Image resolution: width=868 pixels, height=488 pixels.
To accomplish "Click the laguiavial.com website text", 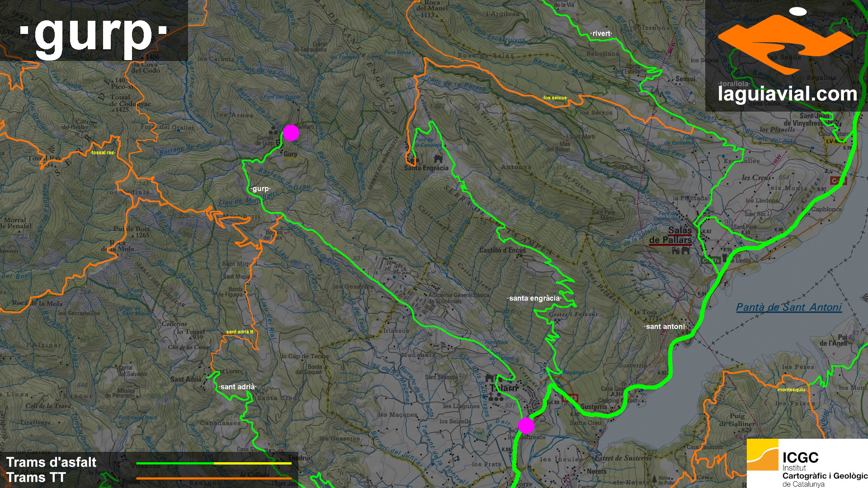I will [x=787, y=94].
